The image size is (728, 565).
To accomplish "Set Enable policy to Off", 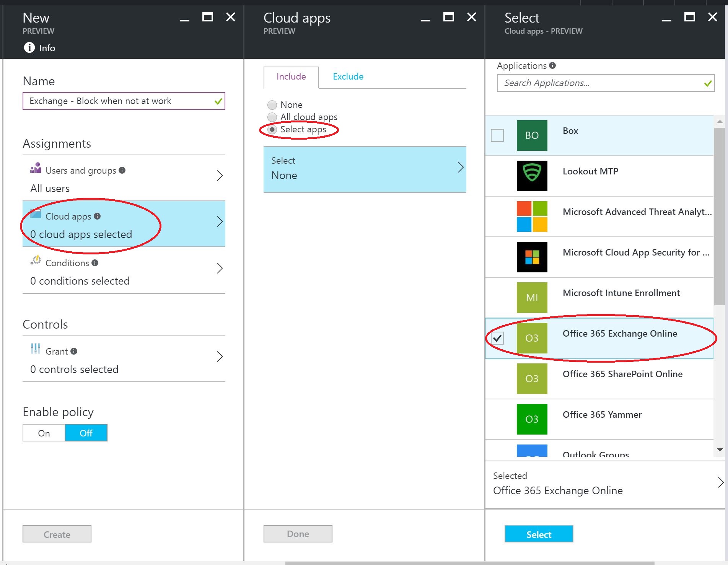I will coord(86,433).
